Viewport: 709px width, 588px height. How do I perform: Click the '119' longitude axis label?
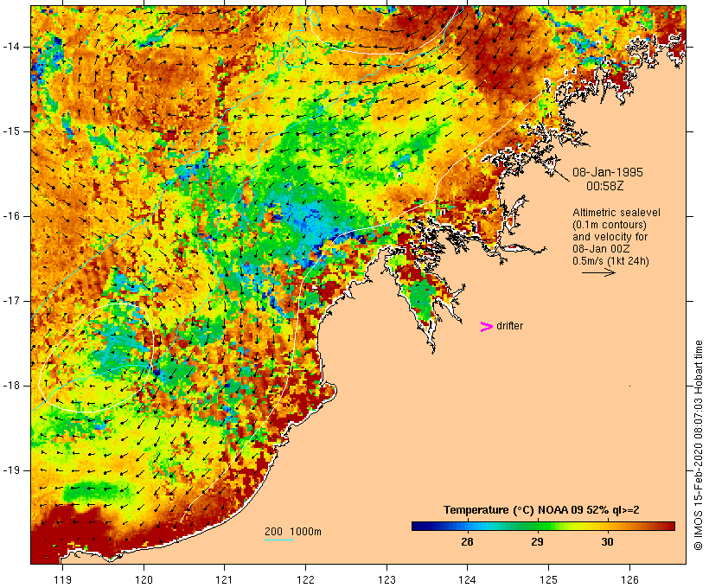[62, 579]
